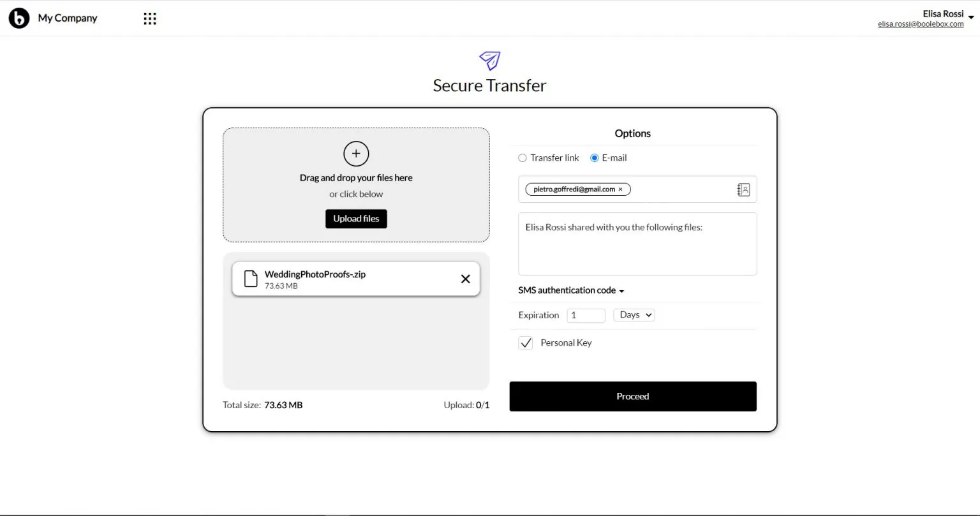Viewport: 980px width, 516px height.
Task: Click the Options heading
Action: pos(633,133)
